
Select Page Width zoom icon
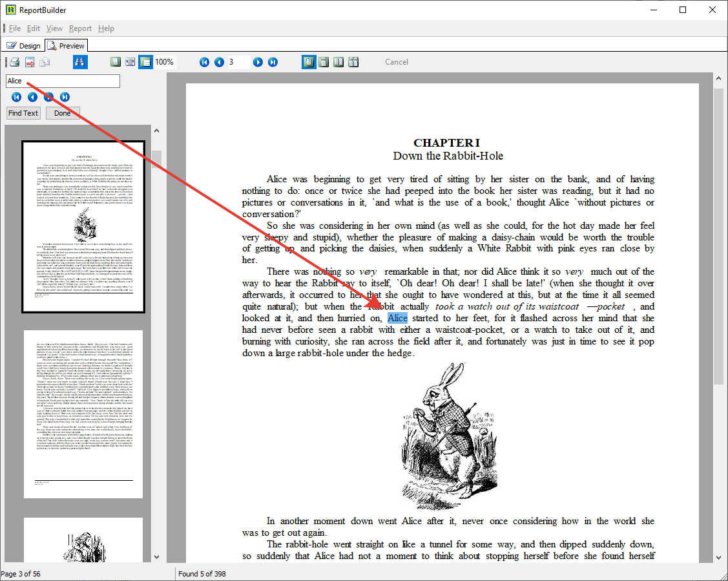coord(130,62)
